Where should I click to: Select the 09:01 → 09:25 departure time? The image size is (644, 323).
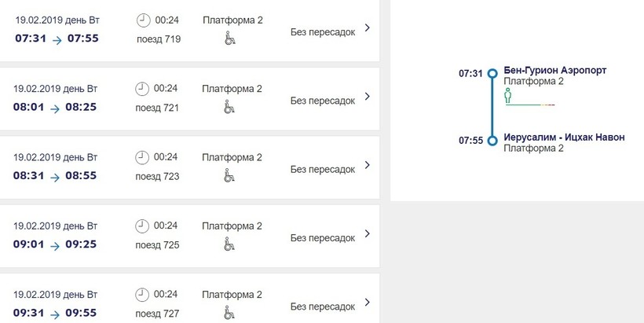tap(55, 244)
